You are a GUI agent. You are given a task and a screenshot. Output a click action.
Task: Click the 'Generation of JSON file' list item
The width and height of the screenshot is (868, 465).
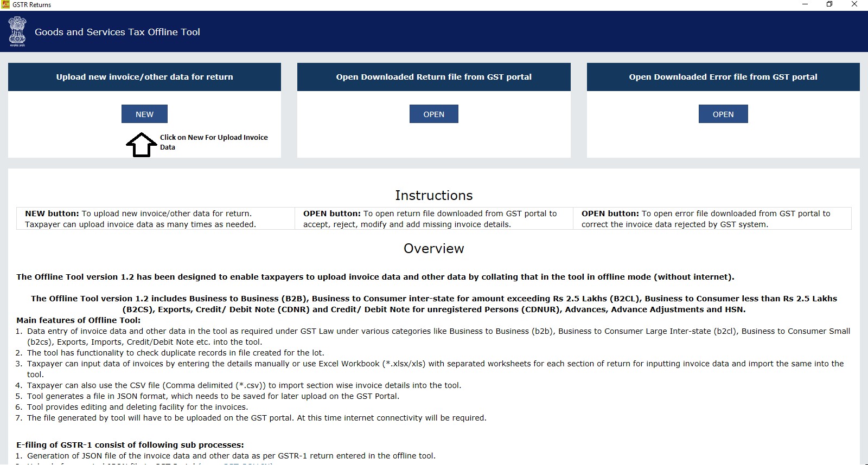[x=231, y=456]
